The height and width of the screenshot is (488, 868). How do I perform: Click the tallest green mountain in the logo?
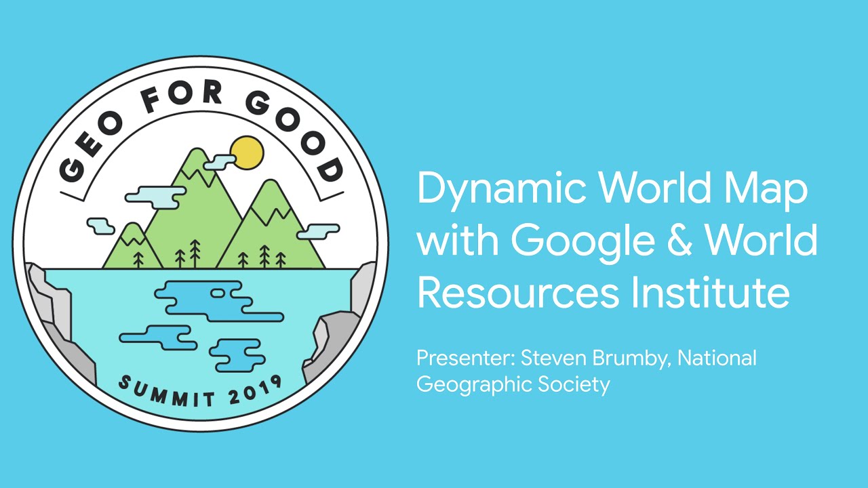pyautogui.click(x=193, y=209)
